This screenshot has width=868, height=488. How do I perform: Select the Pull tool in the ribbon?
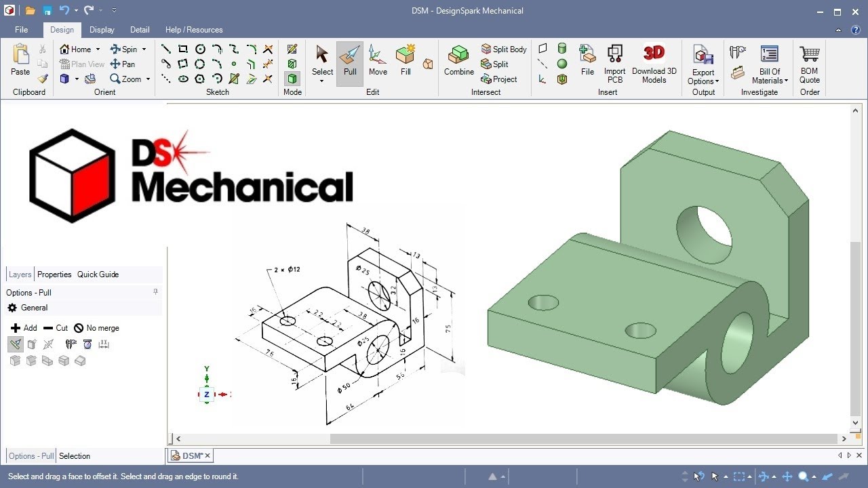coord(350,64)
